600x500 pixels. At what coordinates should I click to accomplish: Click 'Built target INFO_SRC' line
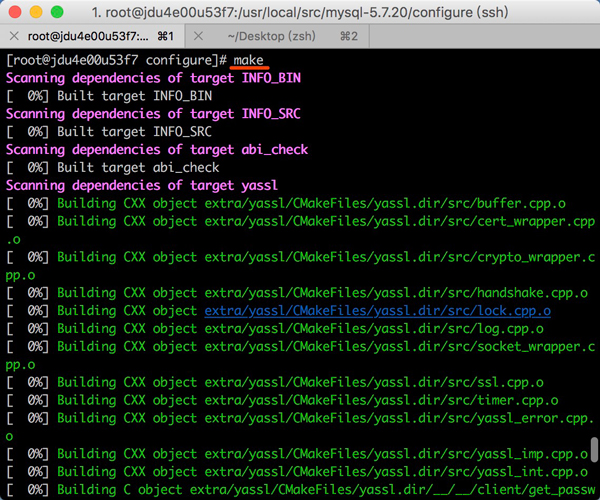click(x=109, y=132)
